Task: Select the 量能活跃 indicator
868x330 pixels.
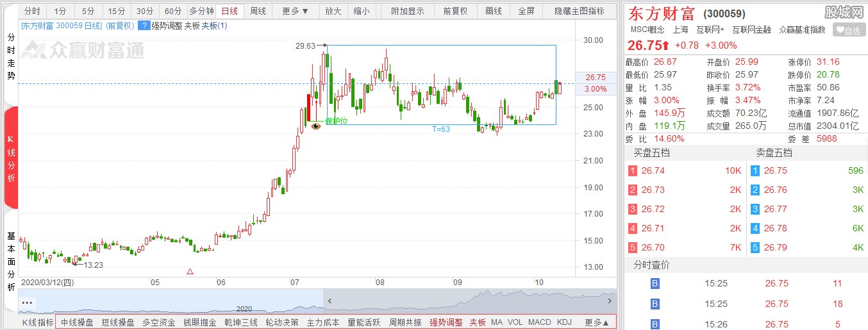Action: [364, 322]
